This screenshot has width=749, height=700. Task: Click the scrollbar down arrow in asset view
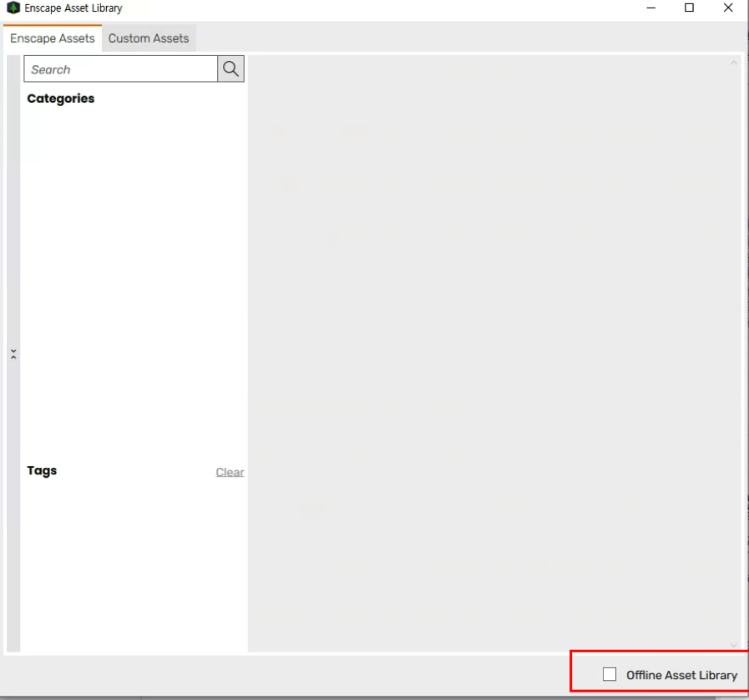pyautogui.click(x=734, y=645)
